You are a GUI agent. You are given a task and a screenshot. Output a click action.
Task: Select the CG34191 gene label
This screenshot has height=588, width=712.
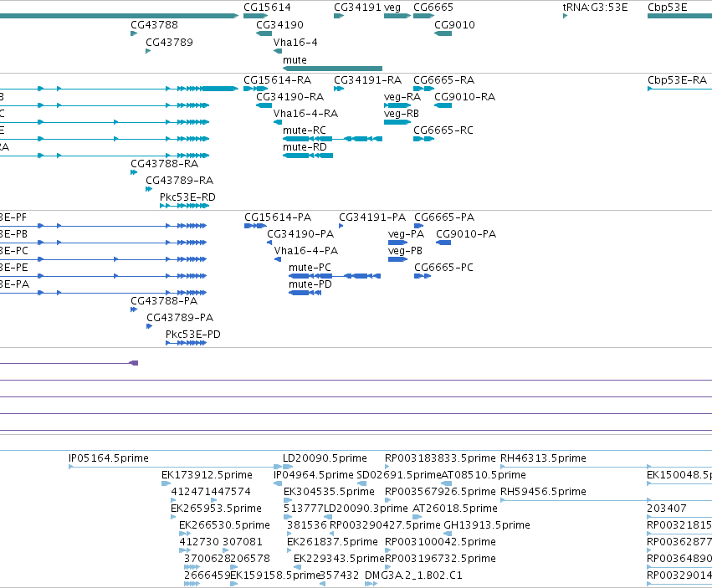pos(357,8)
